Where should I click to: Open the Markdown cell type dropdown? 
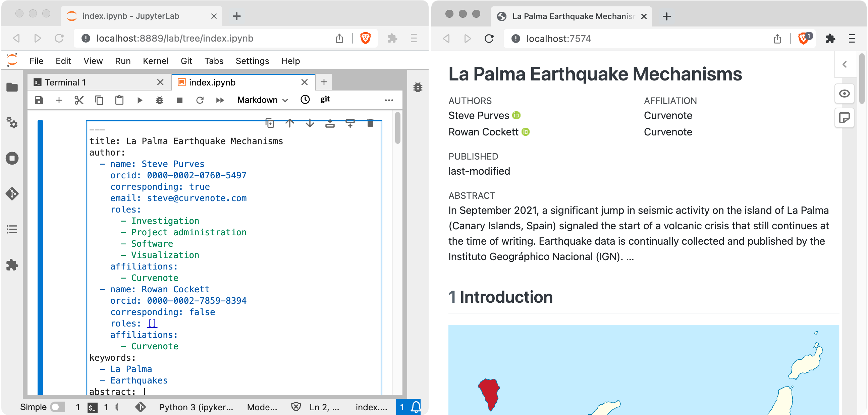click(x=263, y=100)
